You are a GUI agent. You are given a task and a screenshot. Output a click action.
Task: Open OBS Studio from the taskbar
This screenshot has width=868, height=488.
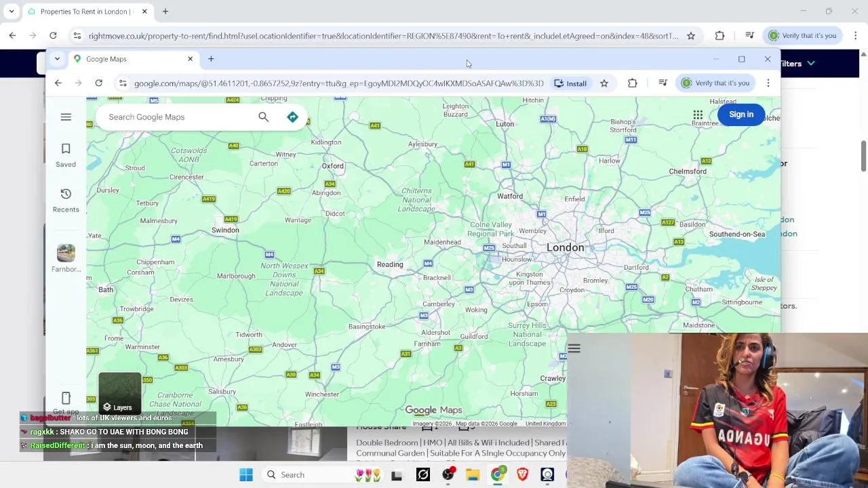point(448,475)
